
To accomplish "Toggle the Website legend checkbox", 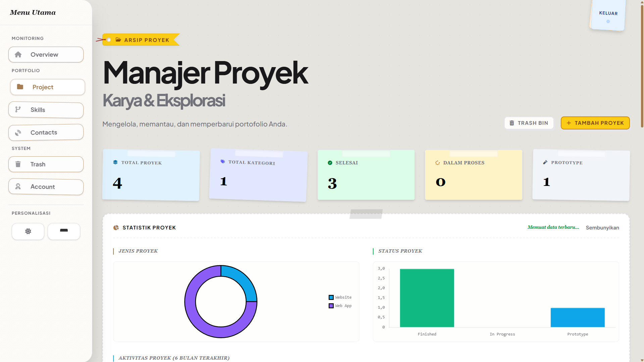I will click(x=331, y=297).
